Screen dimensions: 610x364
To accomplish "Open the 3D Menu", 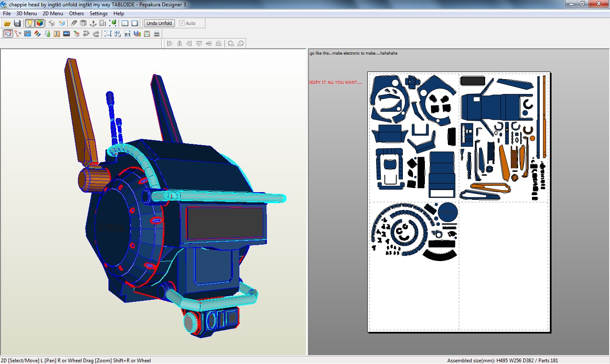I will (x=27, y=14).
